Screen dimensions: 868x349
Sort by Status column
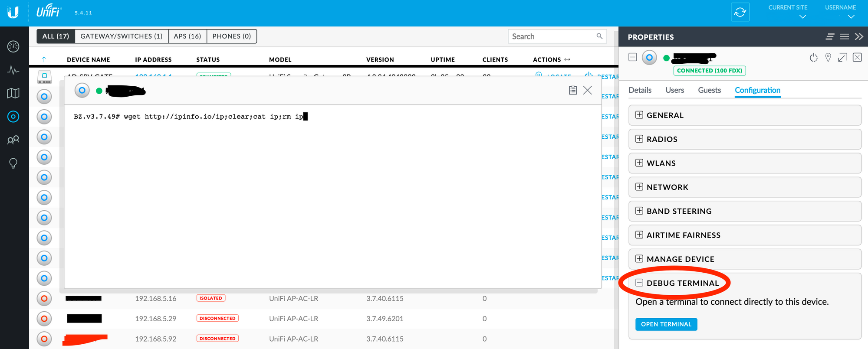tap(208, 59)
